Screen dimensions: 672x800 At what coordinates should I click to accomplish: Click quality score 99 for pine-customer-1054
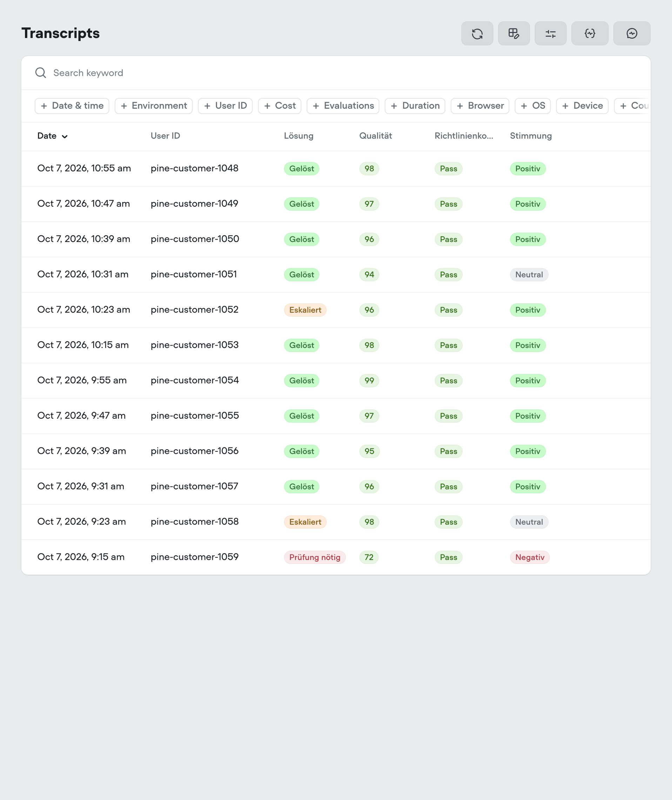[x=369, y=381]
